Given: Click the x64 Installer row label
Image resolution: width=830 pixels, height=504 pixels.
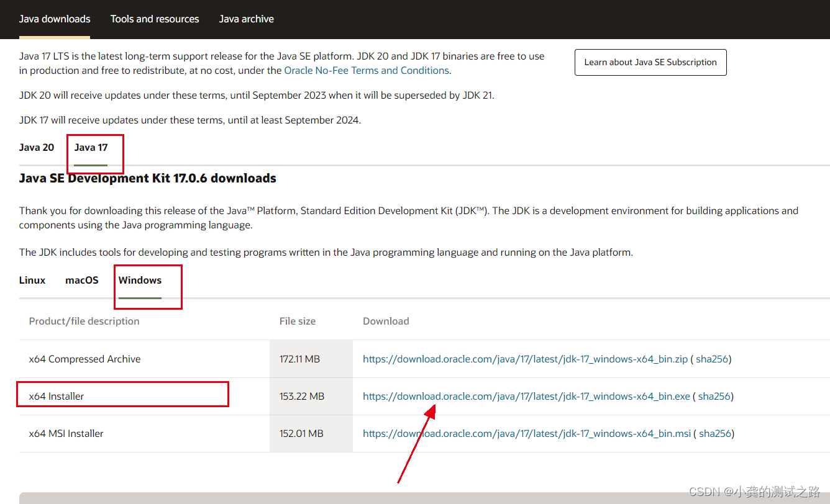Looking at the screenshot, I should [57, 396].
